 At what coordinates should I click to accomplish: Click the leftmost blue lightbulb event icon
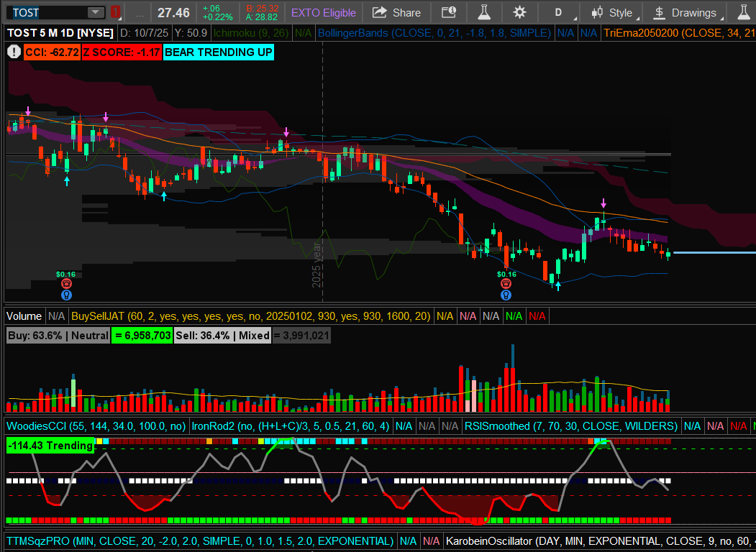click(x=66, y=295)
